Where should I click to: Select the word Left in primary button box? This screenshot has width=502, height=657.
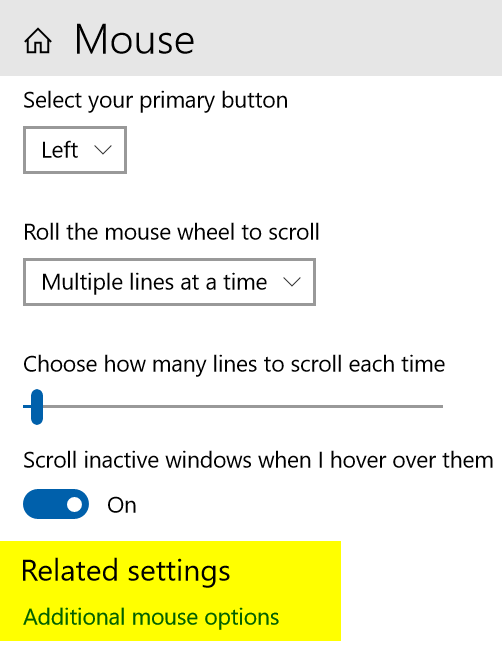[60, 150]
